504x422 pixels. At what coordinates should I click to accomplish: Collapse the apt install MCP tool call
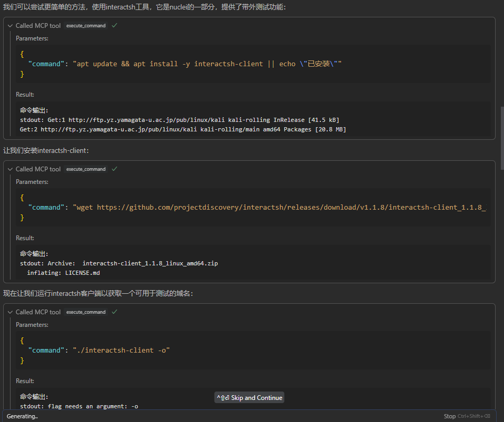point(10,26)
